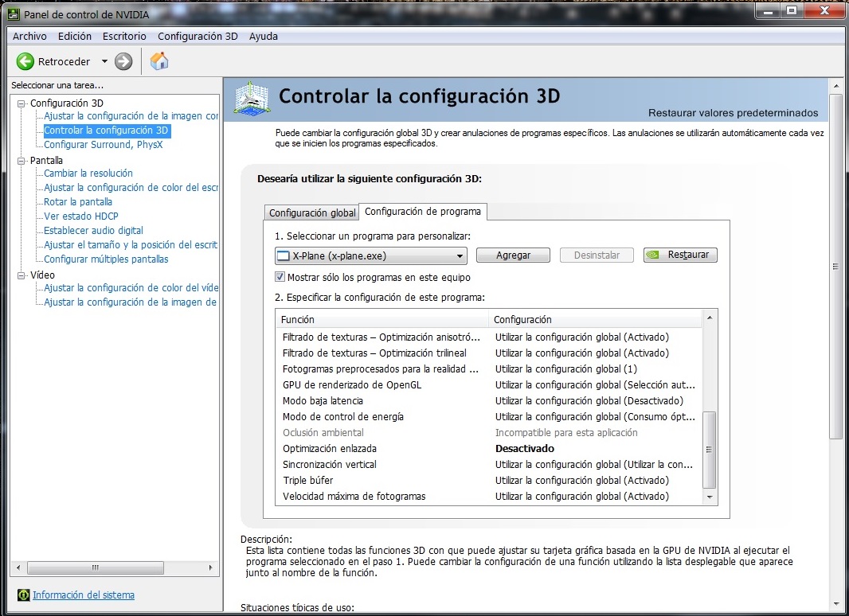Click main panel scroll up arrow
Viewport: 849px width, 616px height.
click(x=836, y=85)
